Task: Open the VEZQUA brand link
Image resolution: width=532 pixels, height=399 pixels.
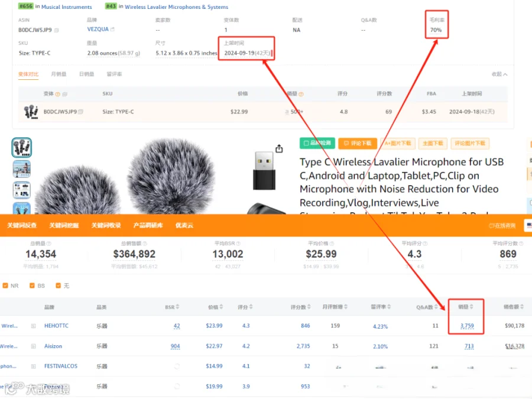Action: pyautogui.click(x=98, y=29)
